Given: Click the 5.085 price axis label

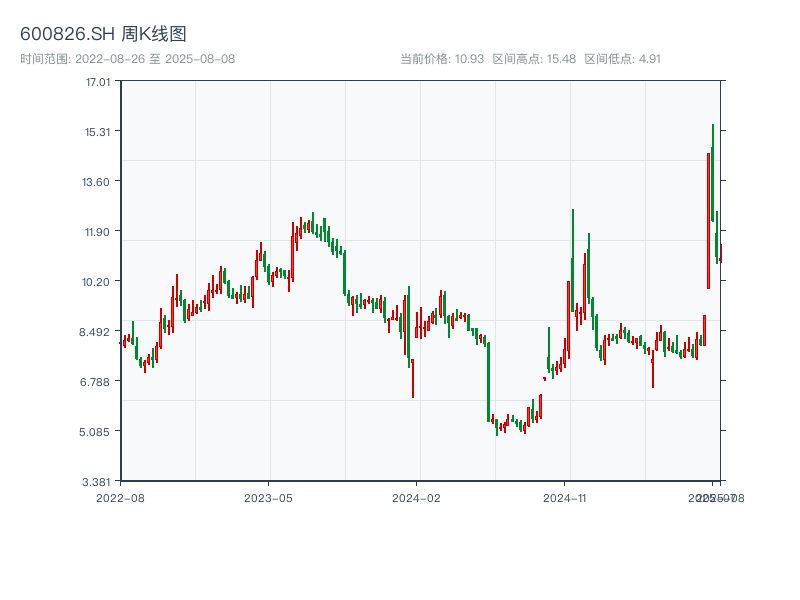Looking at the screenshot, I should coord(97,431).
